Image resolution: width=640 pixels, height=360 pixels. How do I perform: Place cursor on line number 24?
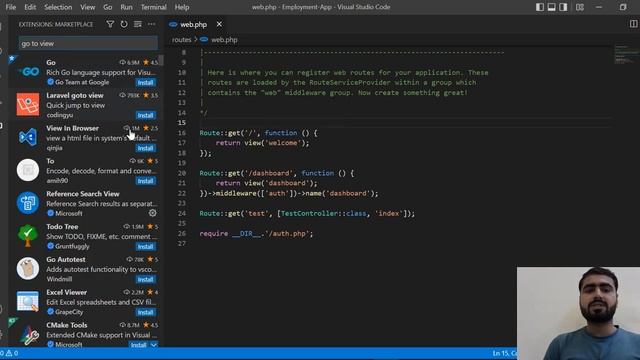coord(182,213)
